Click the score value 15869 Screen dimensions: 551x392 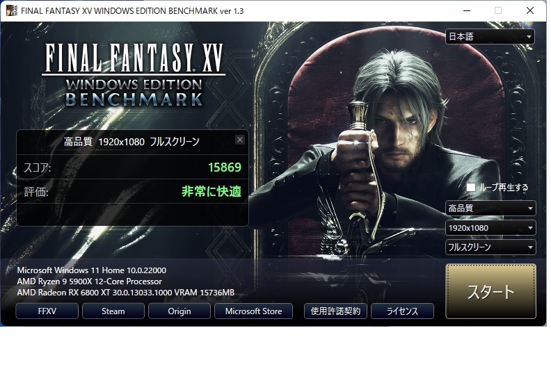pos(225,168)
